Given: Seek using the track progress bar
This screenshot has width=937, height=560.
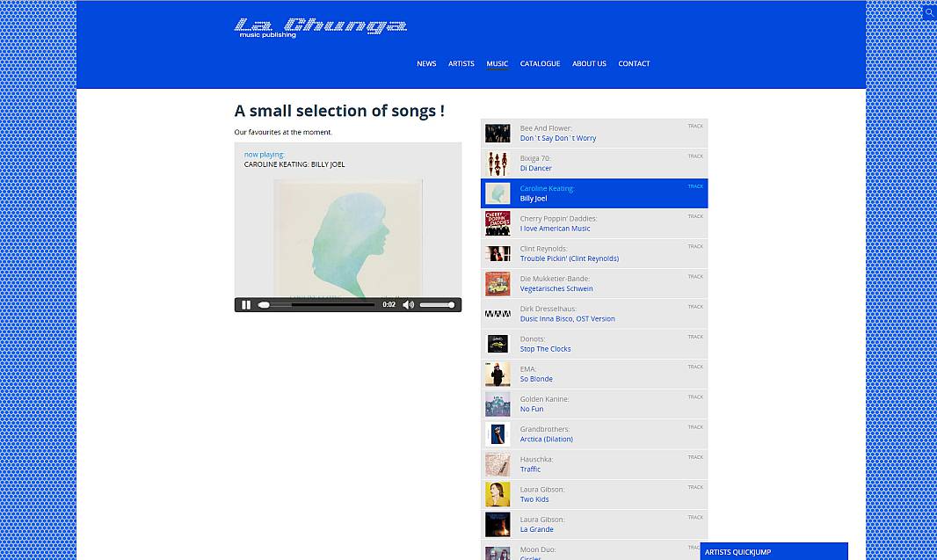Looking at the screenshot, I should (316, 305).
